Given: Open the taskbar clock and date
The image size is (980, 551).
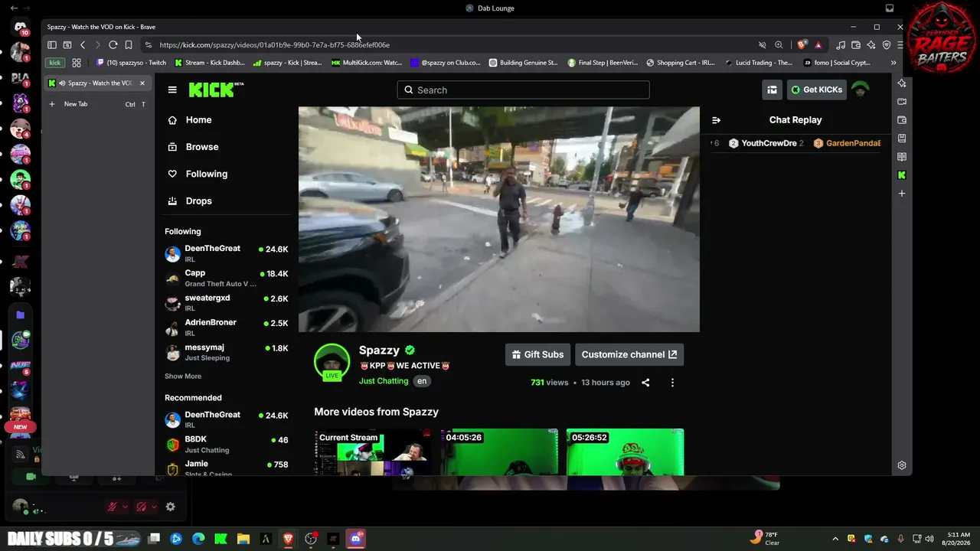Looking at the screenshot, I should (x=958, y=539).
